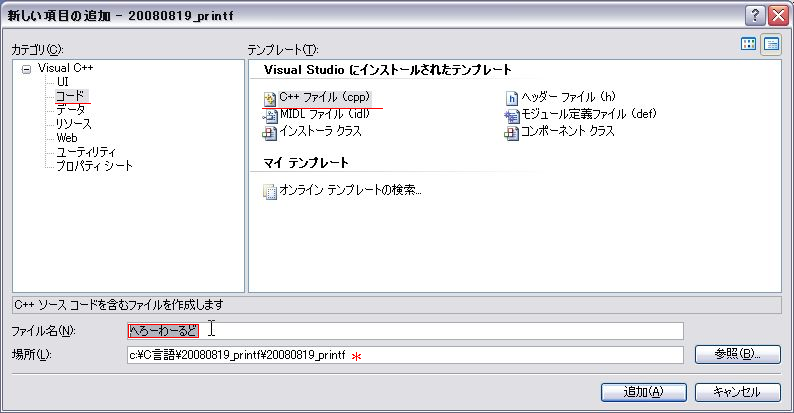Click the C++ ファイル (cpp) label text
794x413 pixels.
(x=325, y=97)
